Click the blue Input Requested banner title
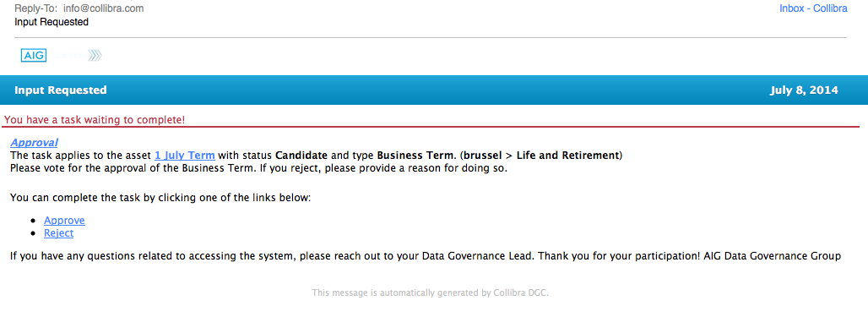The width and height of the screenshot is (868, 317). [61, 90]
